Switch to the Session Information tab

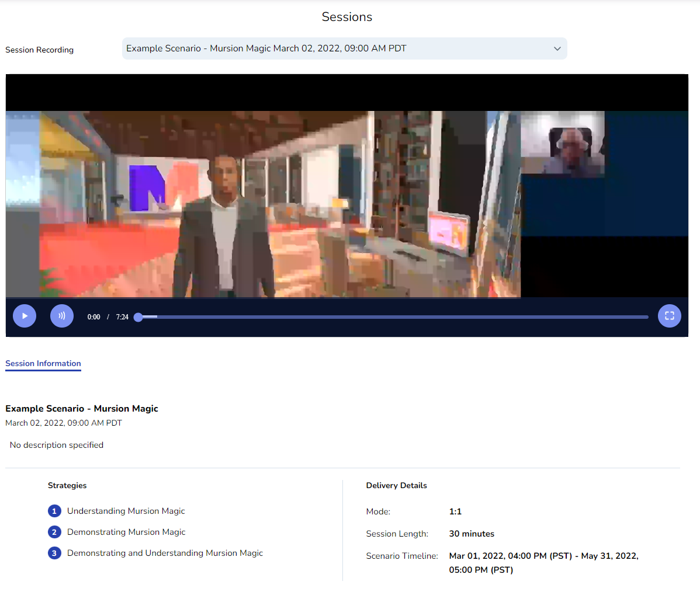(x=43, y=363)
